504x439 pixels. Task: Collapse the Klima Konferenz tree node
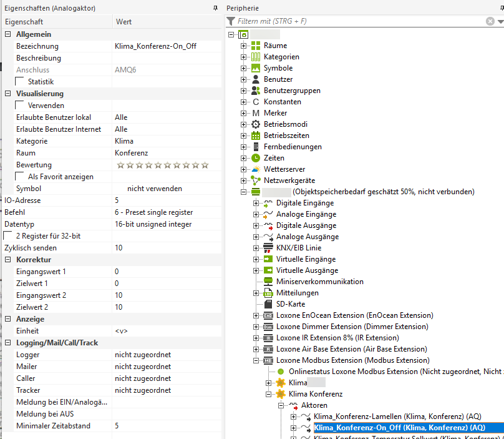click(x=269, y=394)
